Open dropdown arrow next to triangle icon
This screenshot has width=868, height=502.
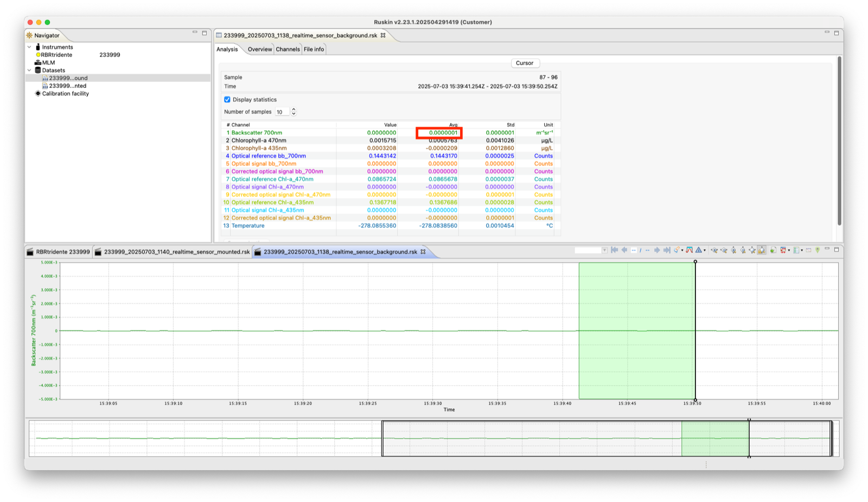[x=705, y=250]
